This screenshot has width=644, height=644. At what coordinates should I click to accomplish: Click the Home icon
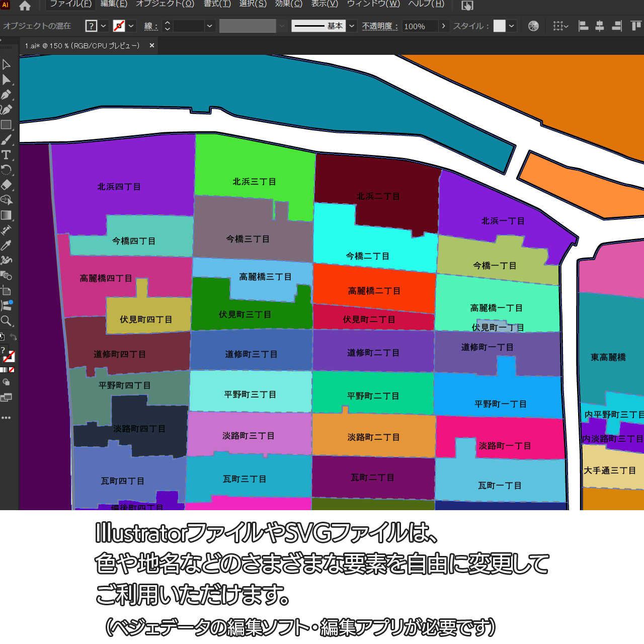coord(25,6)
